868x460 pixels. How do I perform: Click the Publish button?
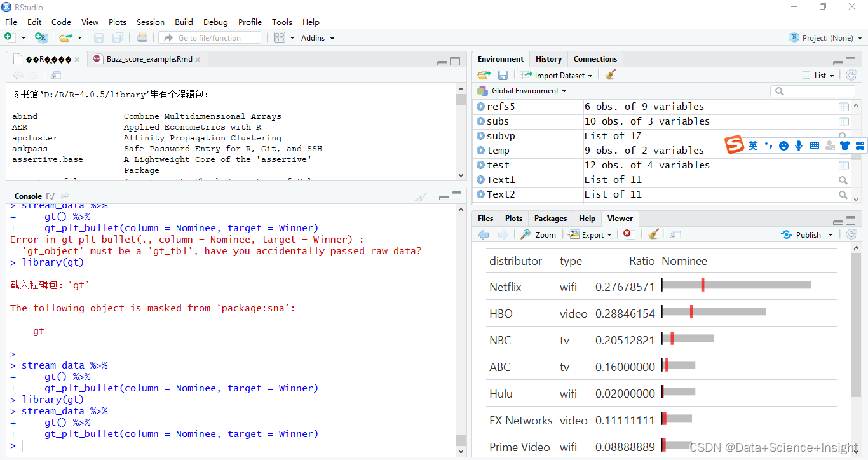coord(801,234)
